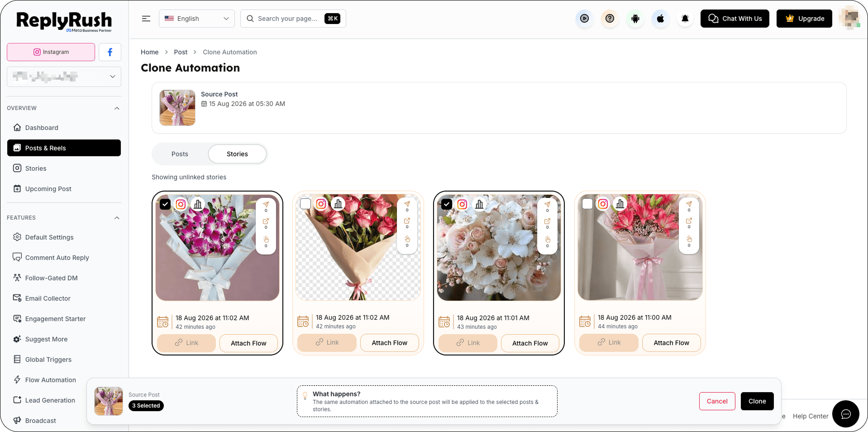Click Instagram icon on first 11:02 AM story
868x432 pixels.
pyautogui.click(x=181, y=204)
